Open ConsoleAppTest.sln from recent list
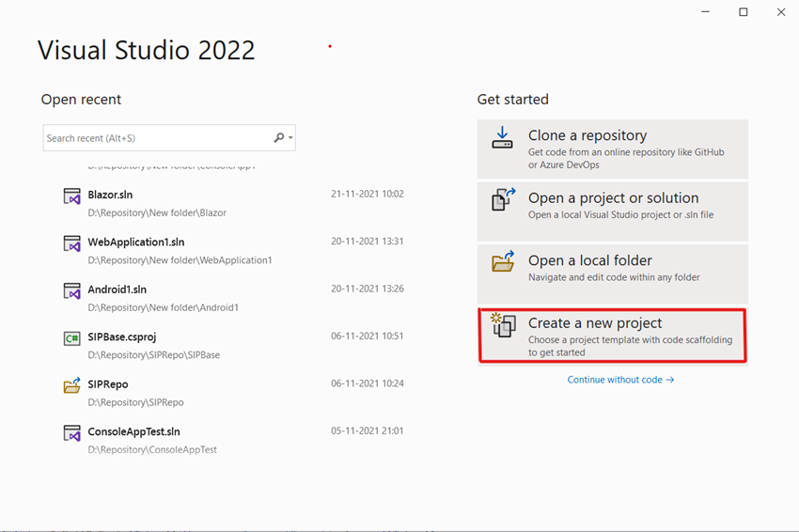This screenshot has width=799, height=532. [234, 440]
